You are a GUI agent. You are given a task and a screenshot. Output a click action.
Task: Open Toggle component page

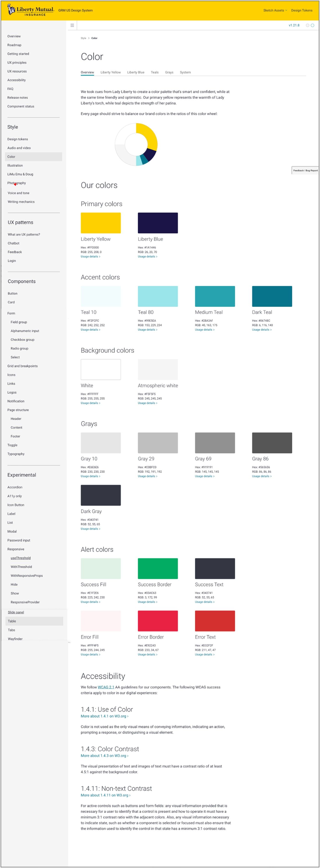pos(12,445)
